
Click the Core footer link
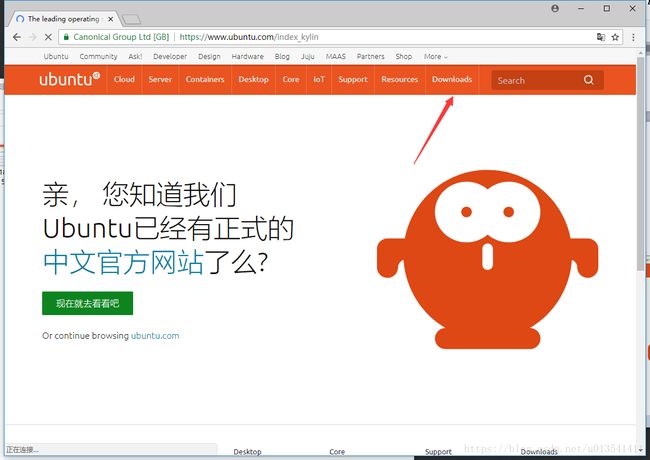tap(337, 452)
